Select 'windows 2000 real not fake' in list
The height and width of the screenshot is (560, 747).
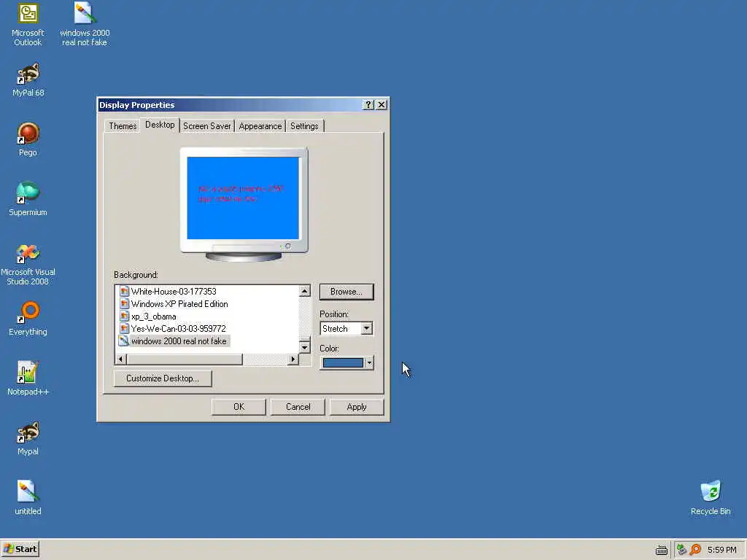coord(179,341)
